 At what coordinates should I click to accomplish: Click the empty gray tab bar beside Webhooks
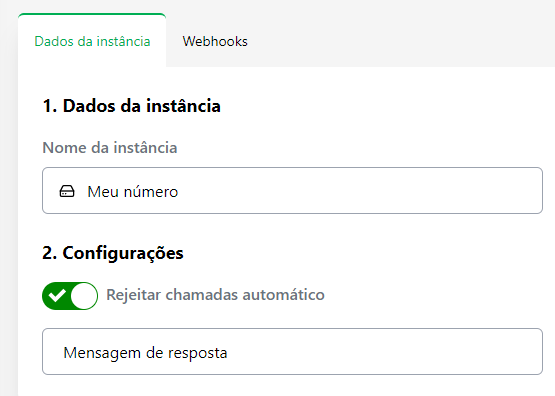[x=400, y=41]
